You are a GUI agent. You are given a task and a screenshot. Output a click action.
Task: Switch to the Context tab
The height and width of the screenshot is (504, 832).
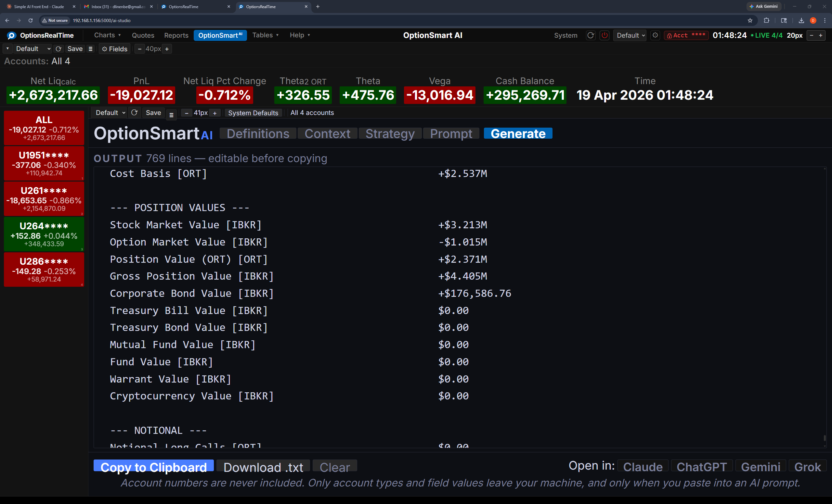click(x=327, y=133)
